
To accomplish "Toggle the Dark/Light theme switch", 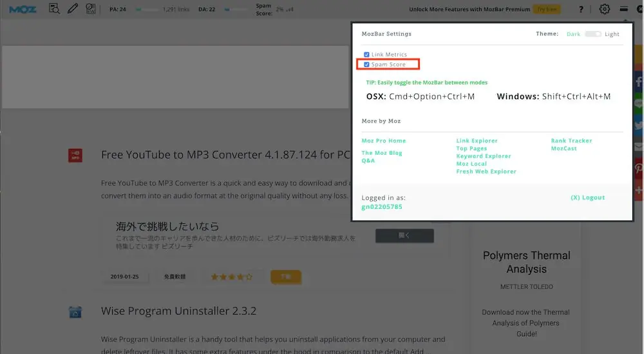I will (x=592, y=34).
